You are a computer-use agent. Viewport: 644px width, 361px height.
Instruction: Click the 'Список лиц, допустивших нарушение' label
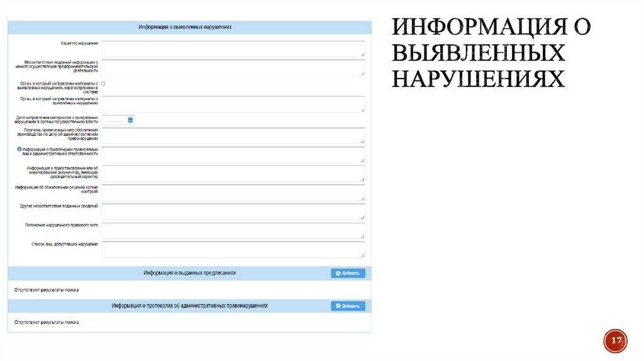click(65, 244)
